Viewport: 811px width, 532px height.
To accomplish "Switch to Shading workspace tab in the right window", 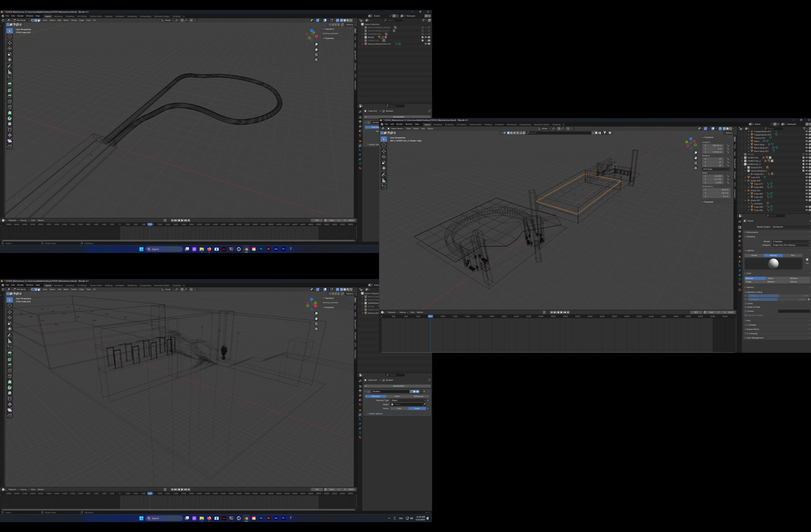I will [x=488, y=125].
